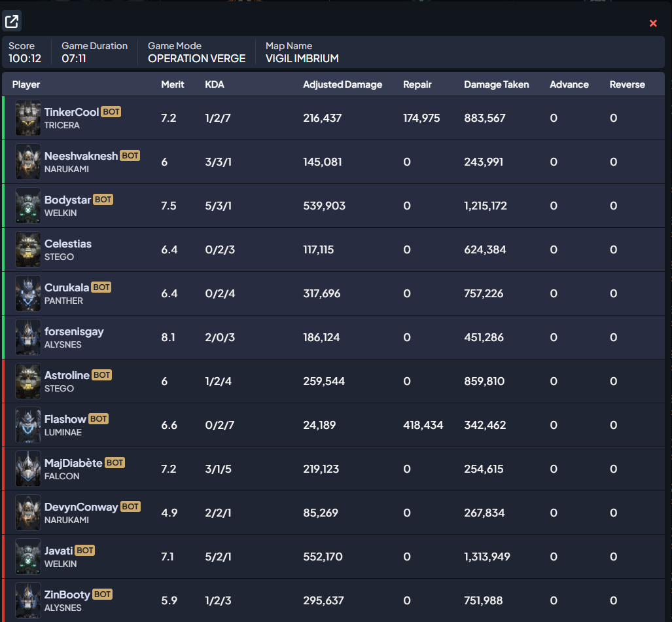The image size is (672, 622).
Task: Select player name Flashow
Action: [65, 419]
